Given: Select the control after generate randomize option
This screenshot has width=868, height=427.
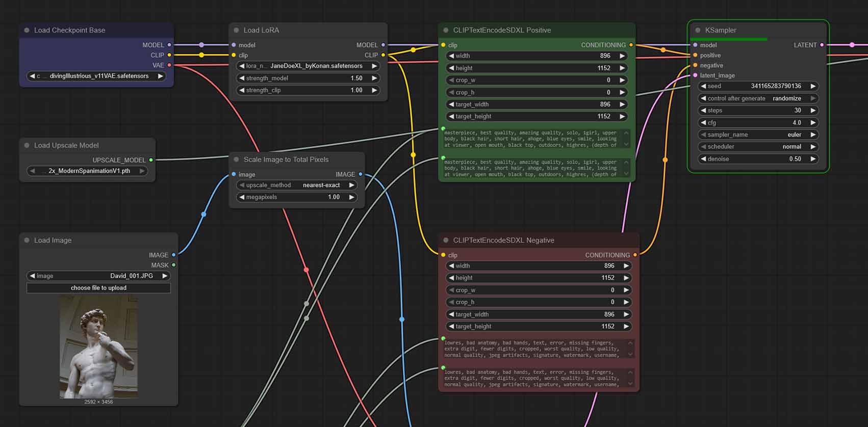Looking at the screenshot, I should [758, 98].
